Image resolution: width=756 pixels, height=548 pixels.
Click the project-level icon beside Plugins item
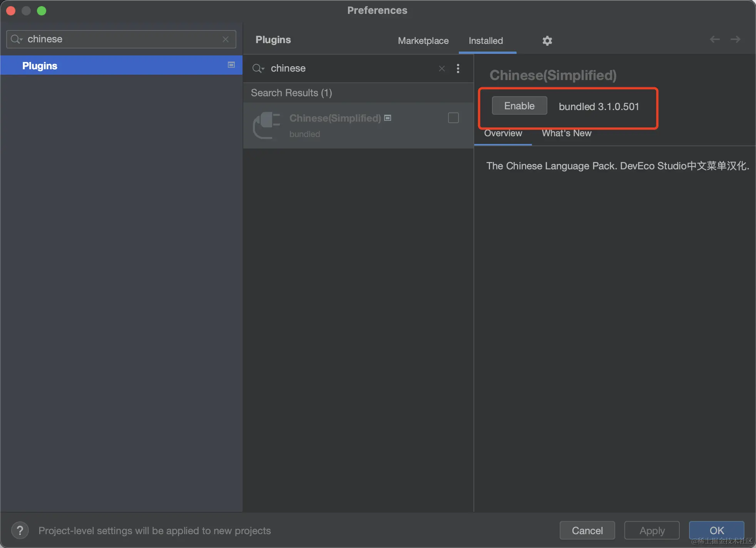[231, 65]
